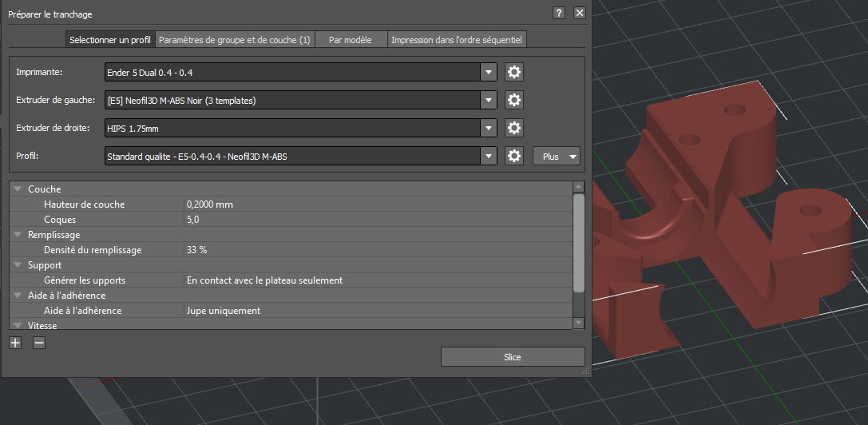Select the Hauteur de couche label

pos(84,205)
